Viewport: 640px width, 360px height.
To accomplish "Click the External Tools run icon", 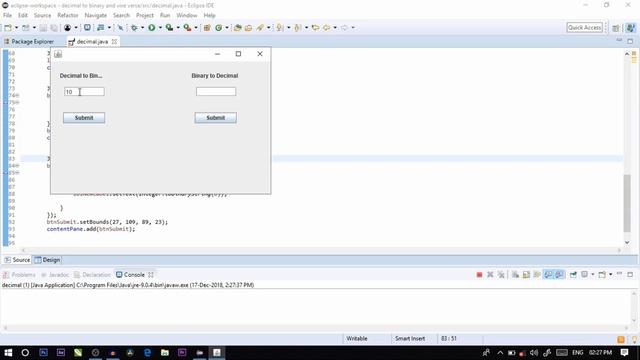I will pyautogui.click(x=187, y=28).
